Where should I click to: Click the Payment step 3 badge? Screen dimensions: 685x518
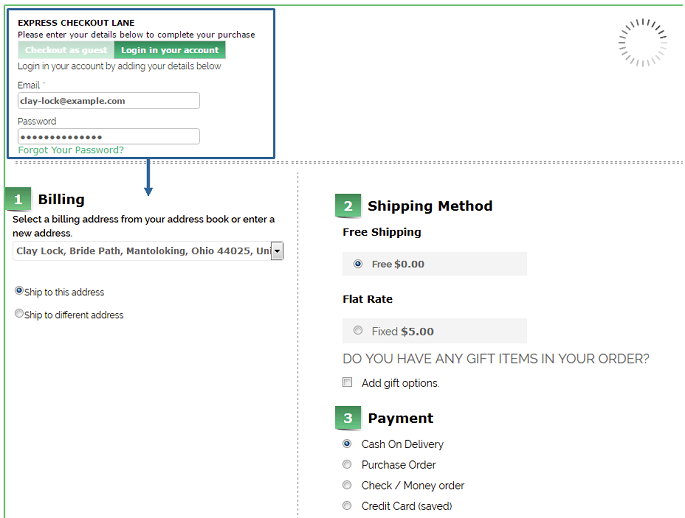(x=348, y=419)
